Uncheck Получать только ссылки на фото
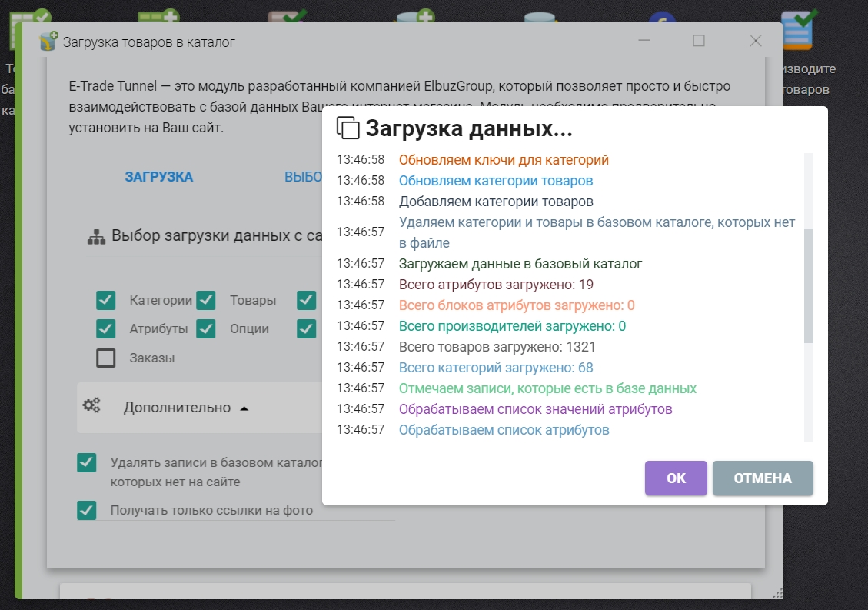 86,510
